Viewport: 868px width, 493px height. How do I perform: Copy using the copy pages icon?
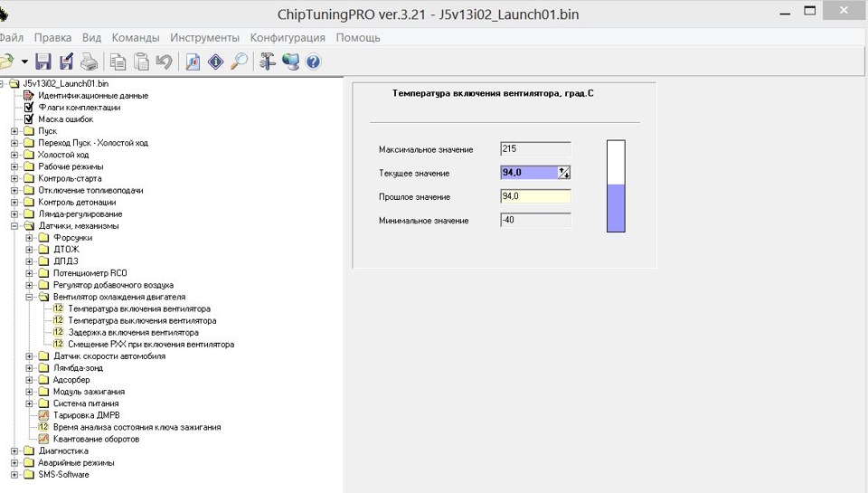pos(118,62)
